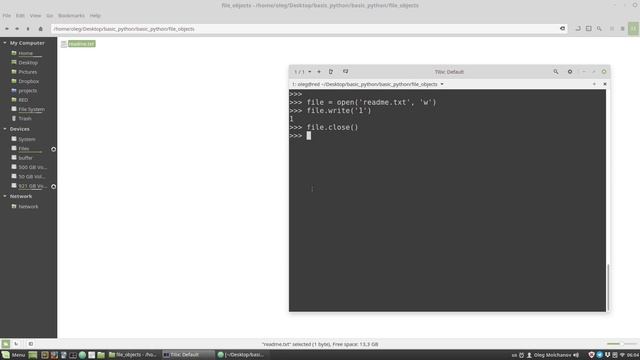
Task: Open Pictures in the sidebar
Action: (29, 72)
